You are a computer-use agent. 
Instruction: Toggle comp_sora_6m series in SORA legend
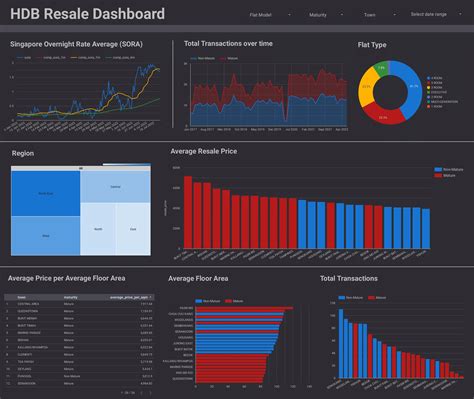point(120,58)
